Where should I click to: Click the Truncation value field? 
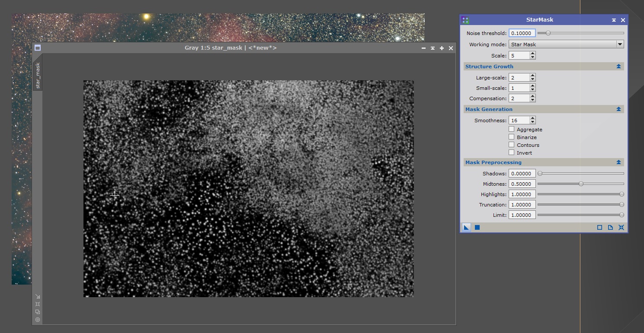[522, 205]
